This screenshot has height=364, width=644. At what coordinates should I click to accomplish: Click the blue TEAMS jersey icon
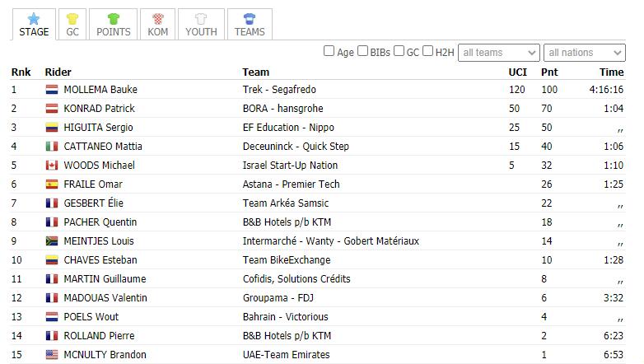coord(250,19)
